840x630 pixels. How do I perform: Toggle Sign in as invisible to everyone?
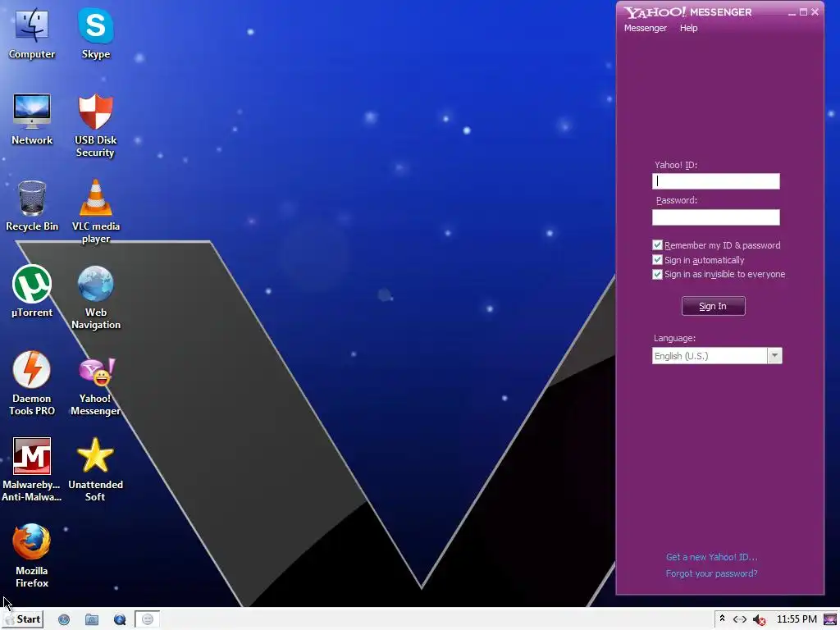tap(657, 274)
